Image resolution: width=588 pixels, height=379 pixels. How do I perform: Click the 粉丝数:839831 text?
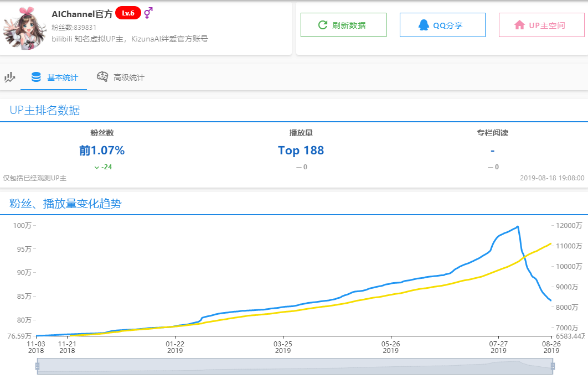(74, 27)
